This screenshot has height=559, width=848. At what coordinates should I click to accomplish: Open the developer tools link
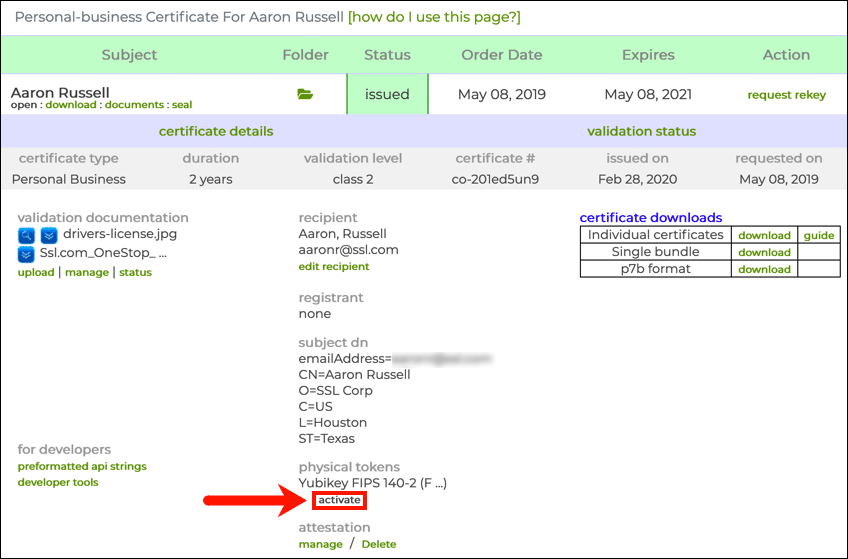[58, 482]
